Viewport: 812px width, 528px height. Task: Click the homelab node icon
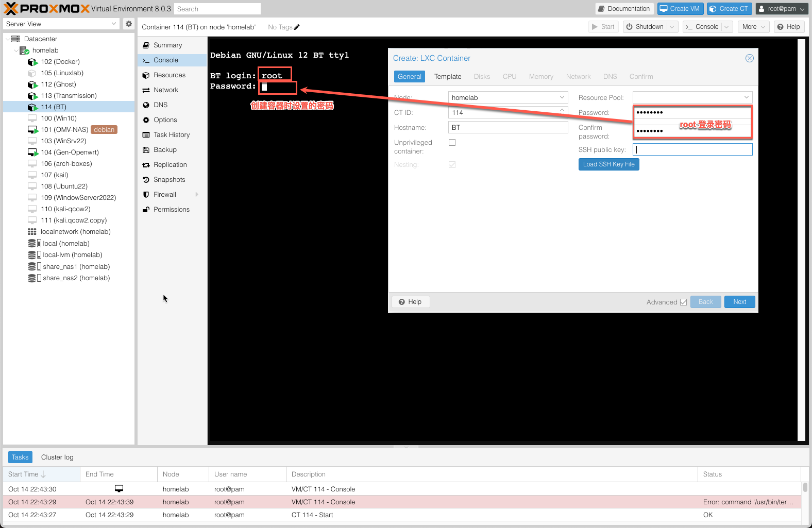click(x=24, y=50)
